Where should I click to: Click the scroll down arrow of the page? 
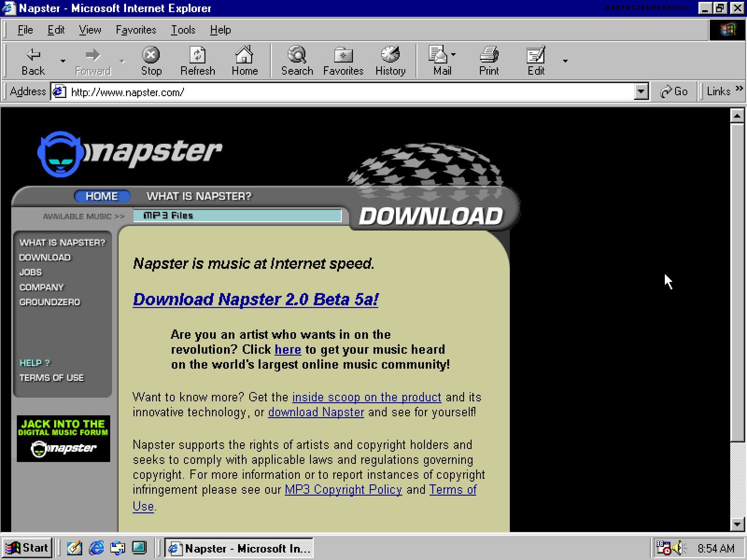pos(737,524)
